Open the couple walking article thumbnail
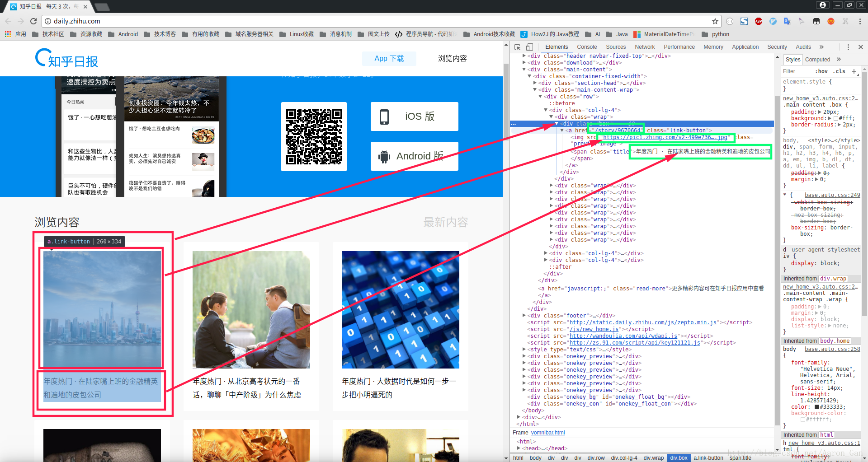This screenshot has height=462, width=868. click(251, 310)
